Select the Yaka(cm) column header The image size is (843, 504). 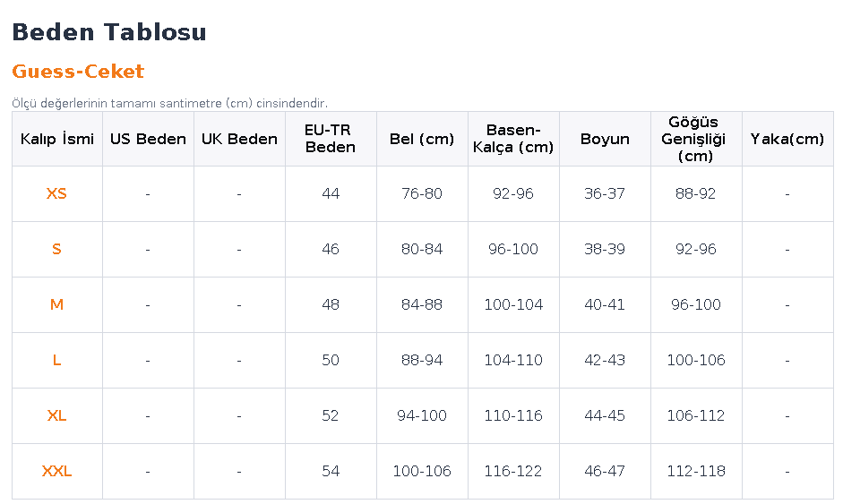[787, 139]
